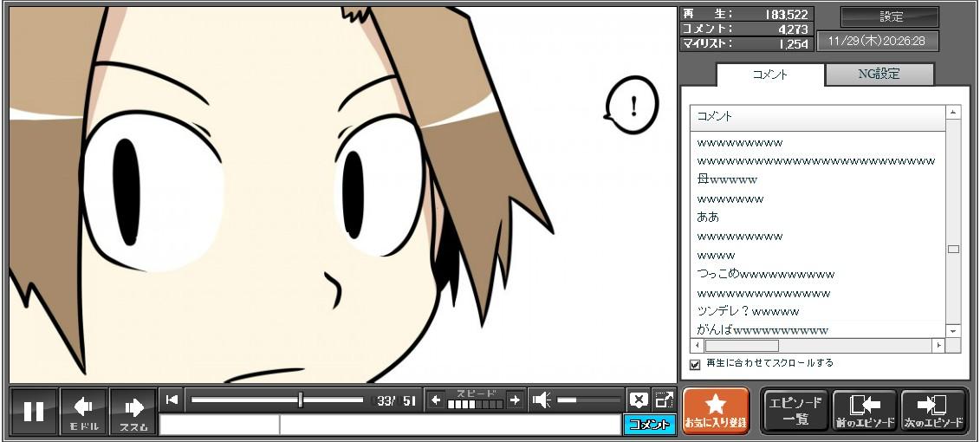Viewport: 980px width, 442px height.
Task: Go to the next episode
Action: click(934, 410)
